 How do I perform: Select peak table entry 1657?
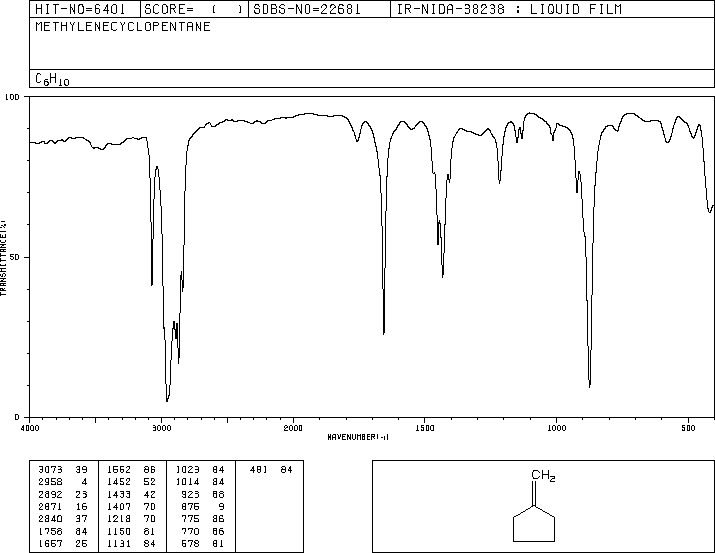pyautogui.click(x=50, y=543)
